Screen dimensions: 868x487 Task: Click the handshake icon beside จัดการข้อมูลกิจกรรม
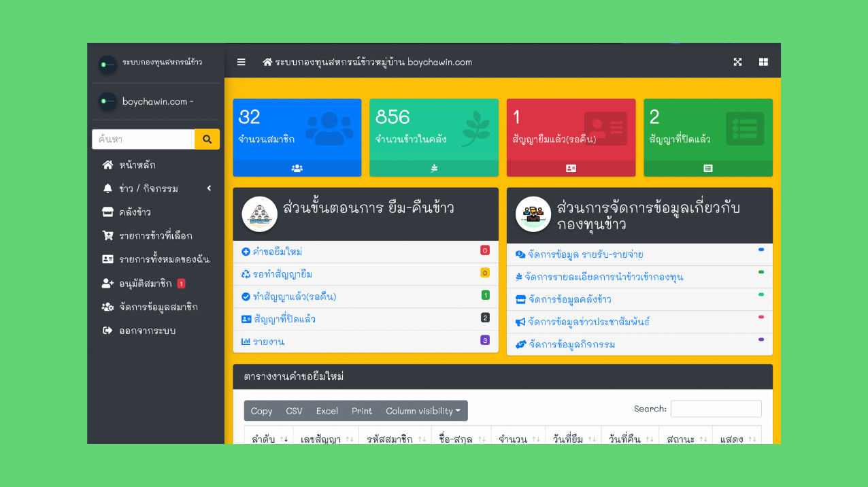[521, 344]
